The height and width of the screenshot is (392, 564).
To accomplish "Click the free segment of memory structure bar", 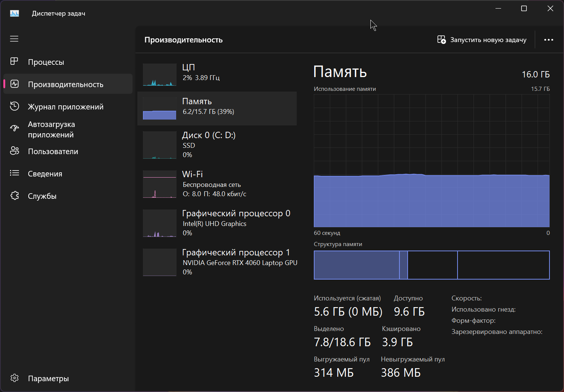I will coord(504,265).
